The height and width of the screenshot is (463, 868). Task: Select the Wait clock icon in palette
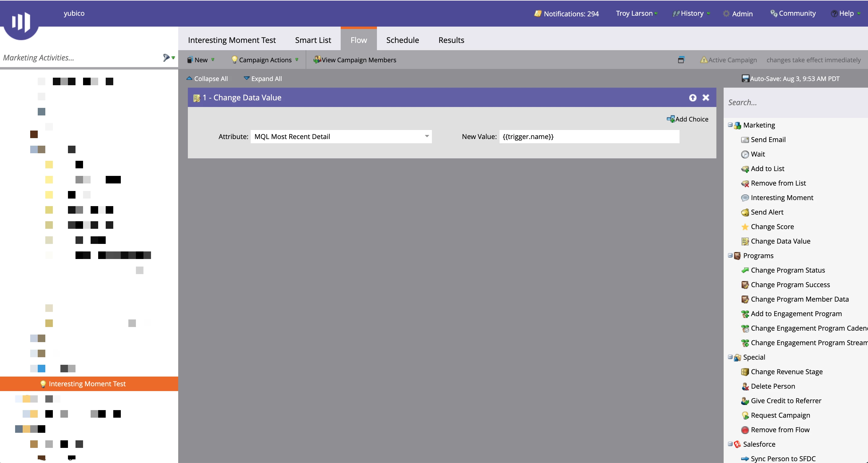[x=745, y=154]
